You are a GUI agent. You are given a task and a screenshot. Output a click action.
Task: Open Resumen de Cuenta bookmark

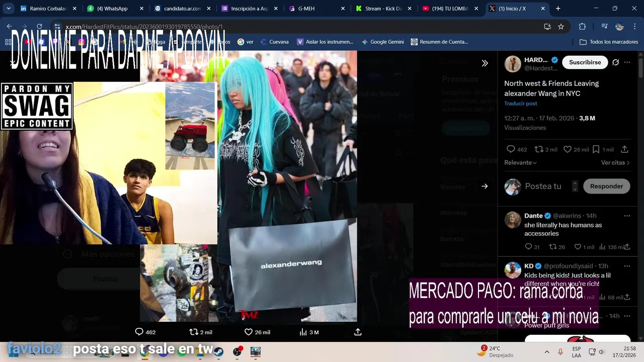coord(439,42)
